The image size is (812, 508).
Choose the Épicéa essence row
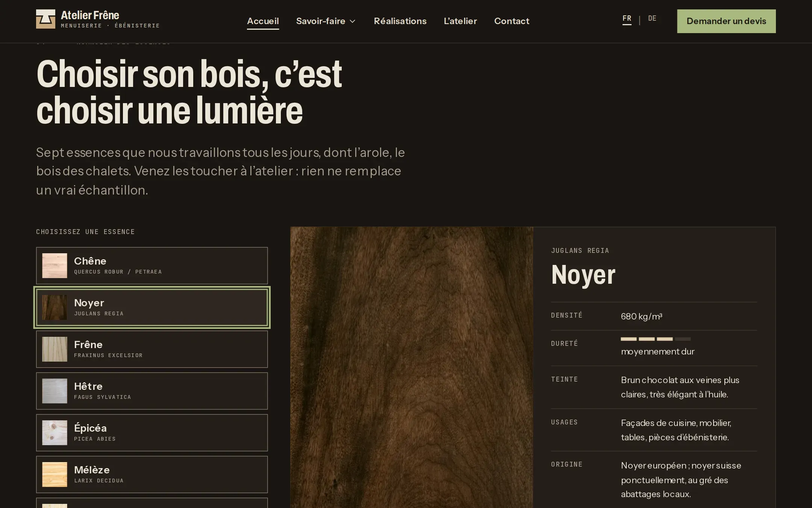(152, 433)
